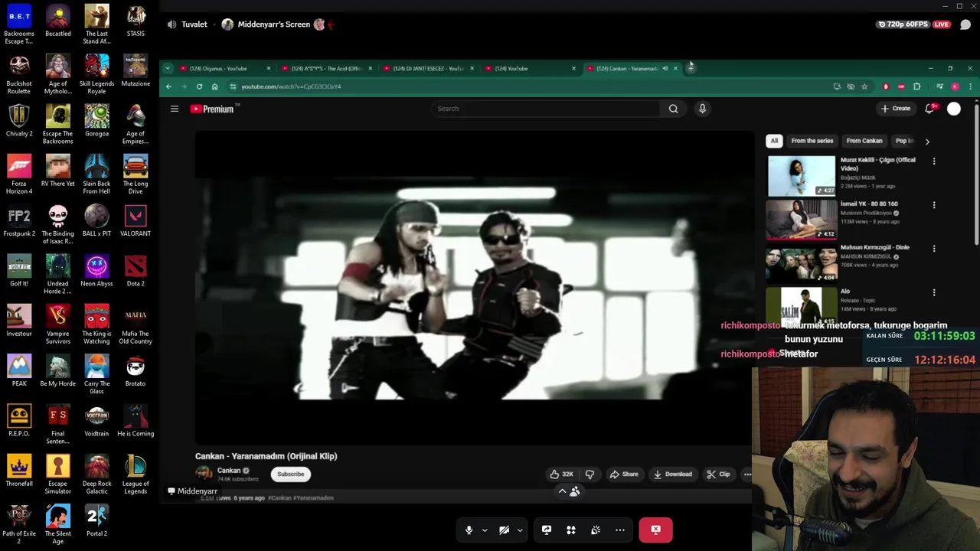980x551 pixels.
Task: Download the video via Download button
Action: (672, 474)
